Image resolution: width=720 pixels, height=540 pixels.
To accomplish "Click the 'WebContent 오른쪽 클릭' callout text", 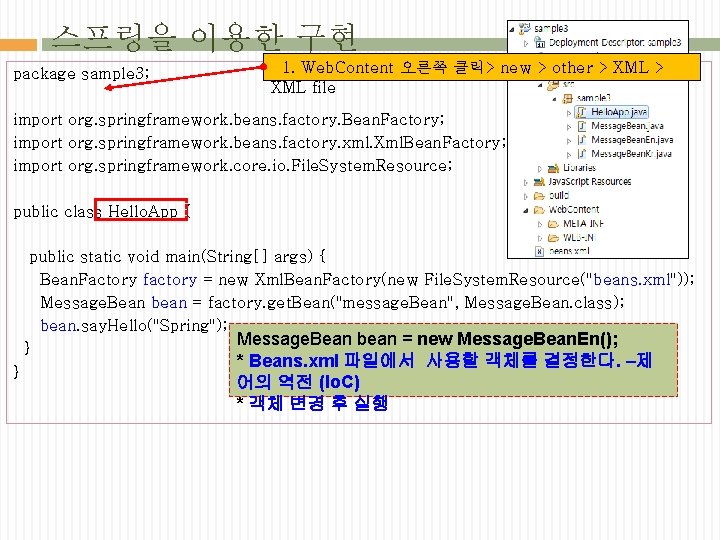I will pyautogui.click(x=392, y=68).
